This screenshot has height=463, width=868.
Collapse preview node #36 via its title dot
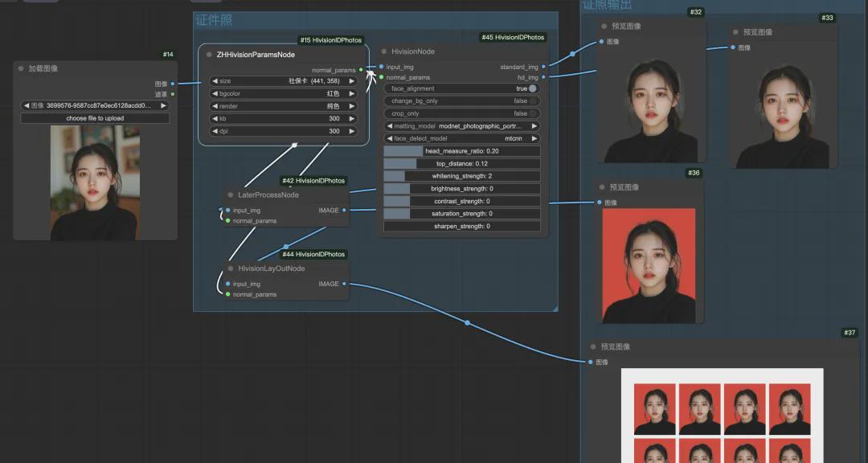602,187
